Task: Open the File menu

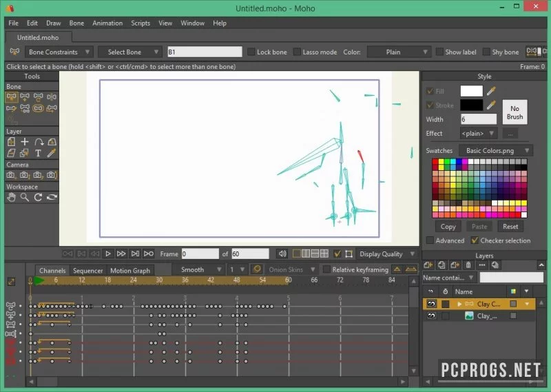Action: (x=13, y=23)
